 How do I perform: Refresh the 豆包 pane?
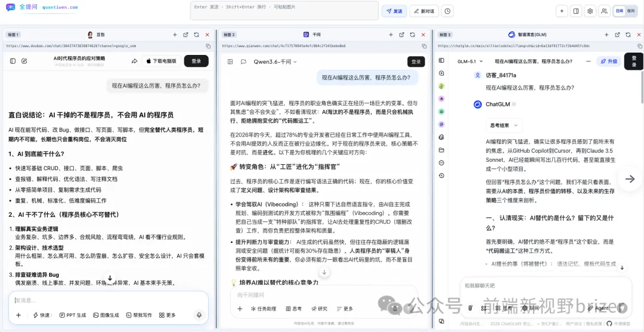196,35
